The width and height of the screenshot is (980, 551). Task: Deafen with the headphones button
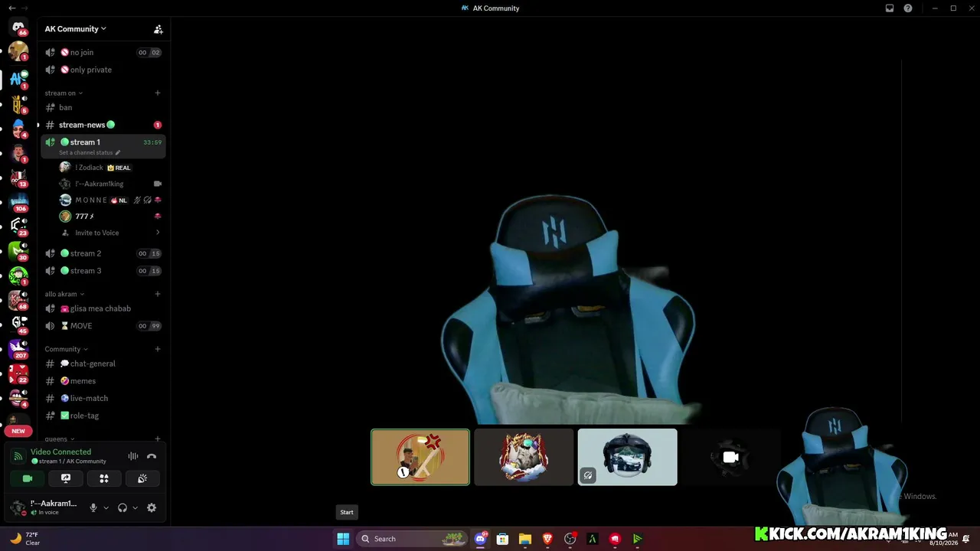122,507
